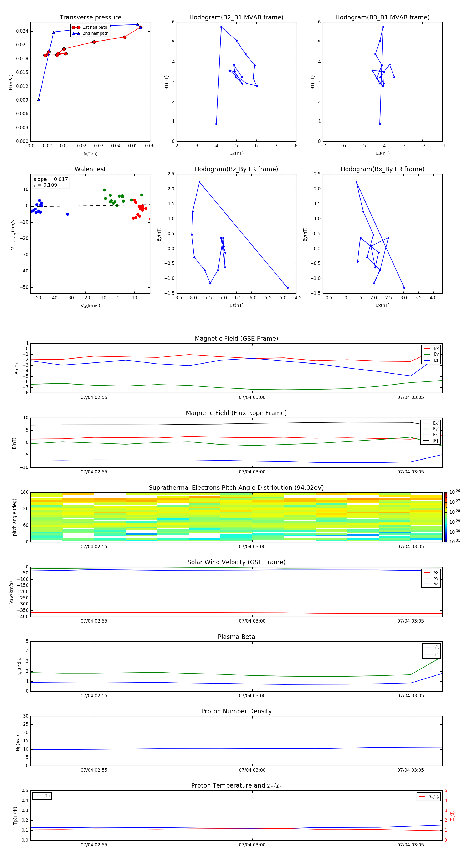Select '|B|' in flux rope legend
The height and width of the screenshot is (868, 473).
431,441
